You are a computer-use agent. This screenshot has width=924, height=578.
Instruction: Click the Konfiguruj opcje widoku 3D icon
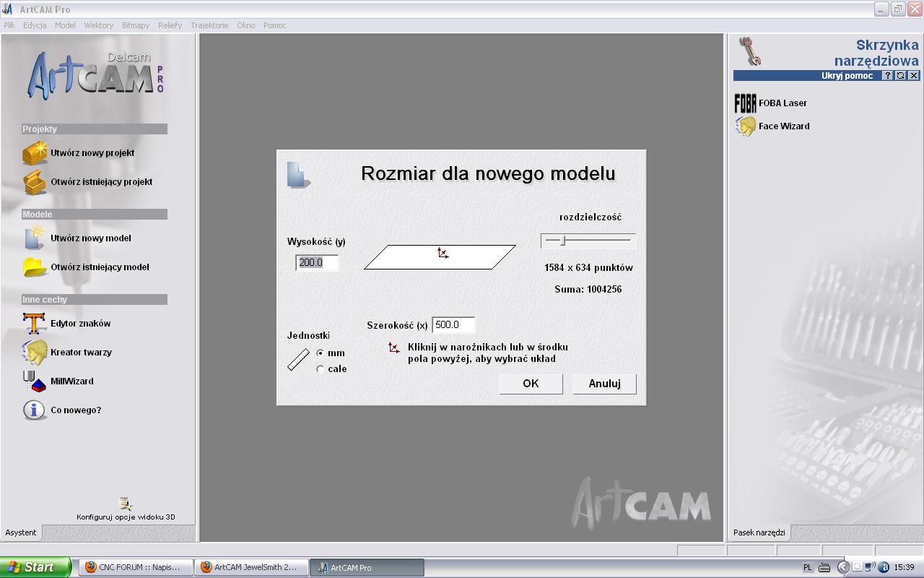pyautogui.click(x=125, y=504)
